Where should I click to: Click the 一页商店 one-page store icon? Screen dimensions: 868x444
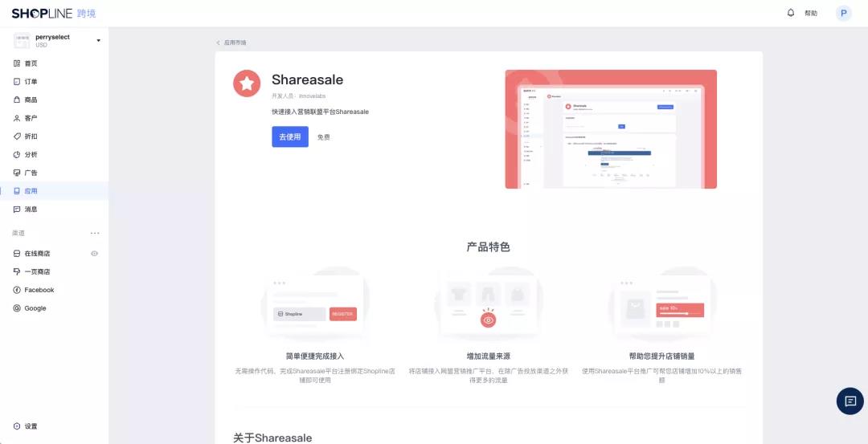pyautogui.click(x=17, y=272)
